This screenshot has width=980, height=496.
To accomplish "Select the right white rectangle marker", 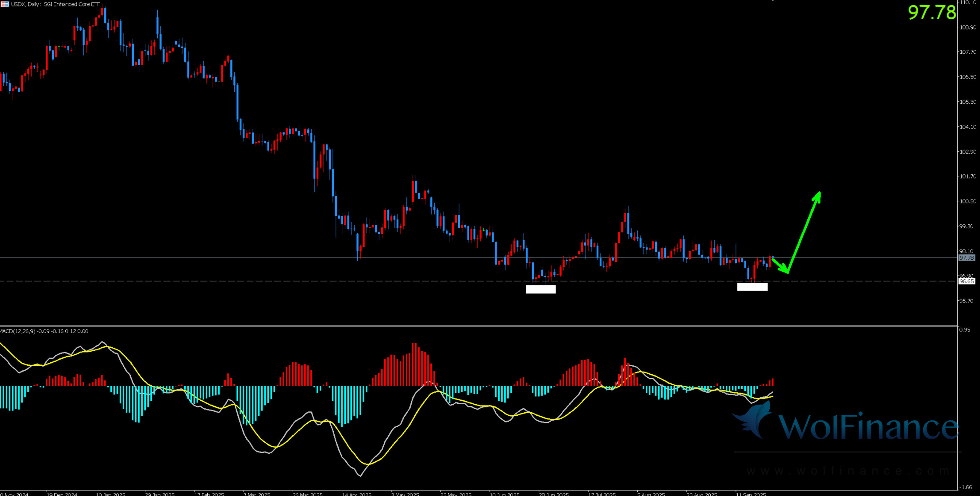I will click(752, 287).
